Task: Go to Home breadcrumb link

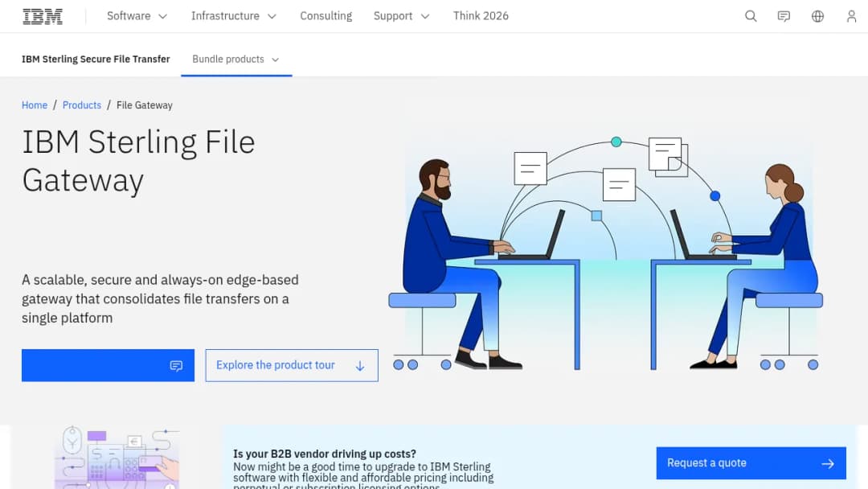Action: (x=35, y=105)
